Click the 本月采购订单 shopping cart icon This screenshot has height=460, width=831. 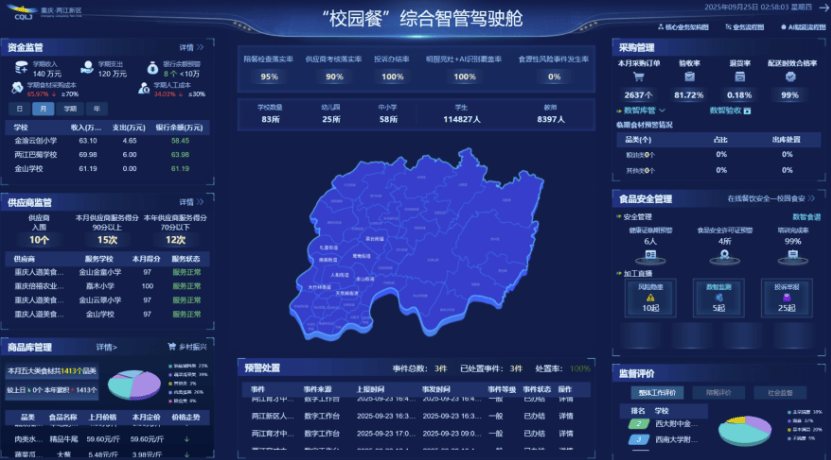point(637,78)
